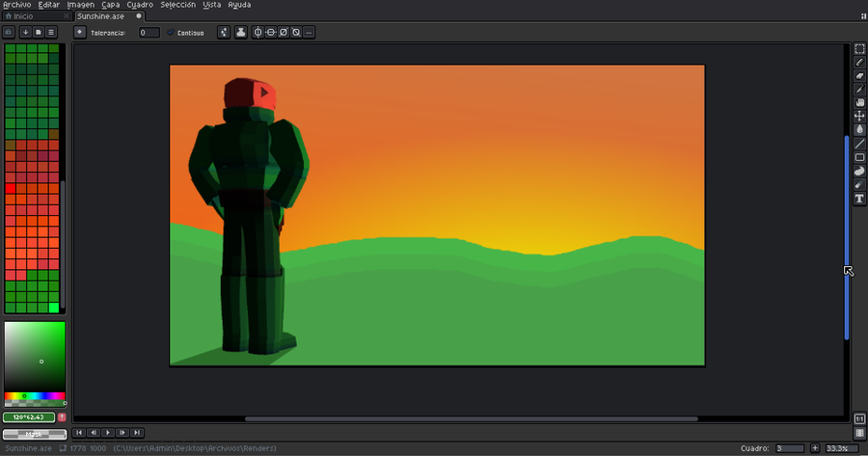Go to next frame
The width and height of the screenshot is (868, 456).
tap(122, 432)
